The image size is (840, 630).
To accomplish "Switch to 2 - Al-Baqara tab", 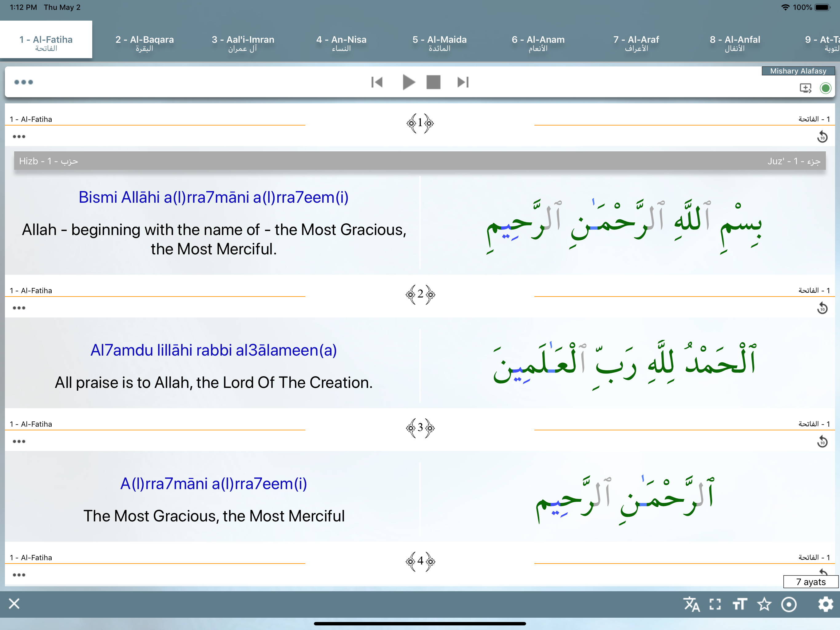I will (144, 43).
